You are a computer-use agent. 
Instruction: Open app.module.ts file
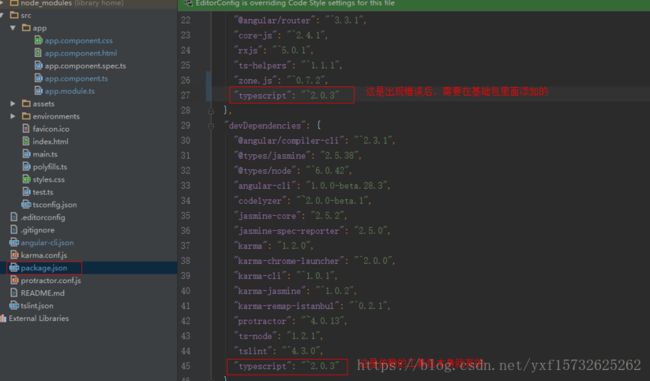point(69,91)
